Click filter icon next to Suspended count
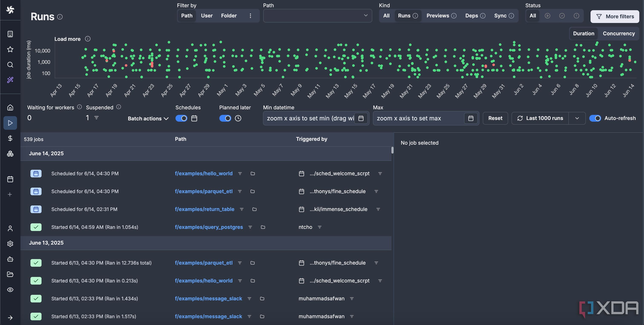 coord(96,117)
